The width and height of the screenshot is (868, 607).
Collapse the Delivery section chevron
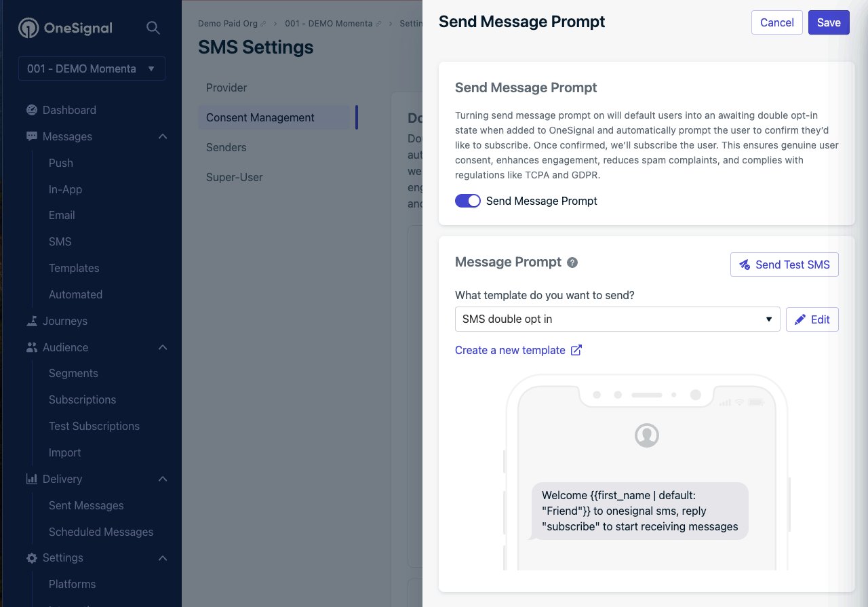pyautogui.click(x=163, y=479)
